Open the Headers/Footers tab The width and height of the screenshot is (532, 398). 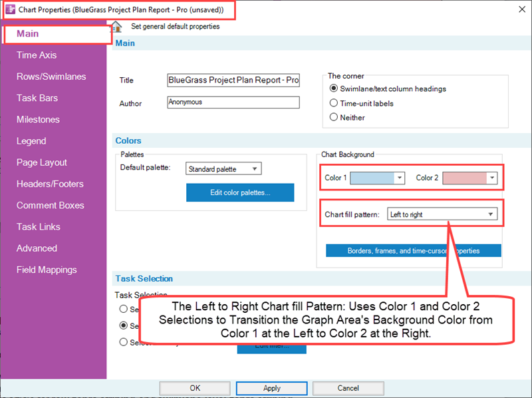50,184
